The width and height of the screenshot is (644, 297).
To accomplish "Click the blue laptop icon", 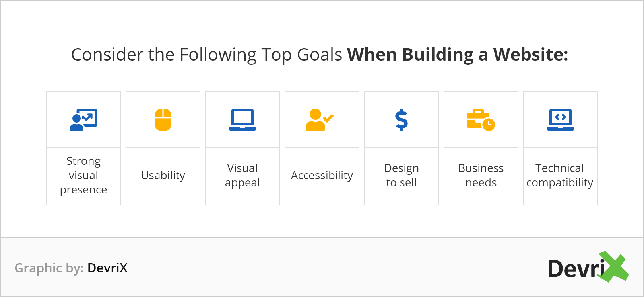I will click(242, 120).
